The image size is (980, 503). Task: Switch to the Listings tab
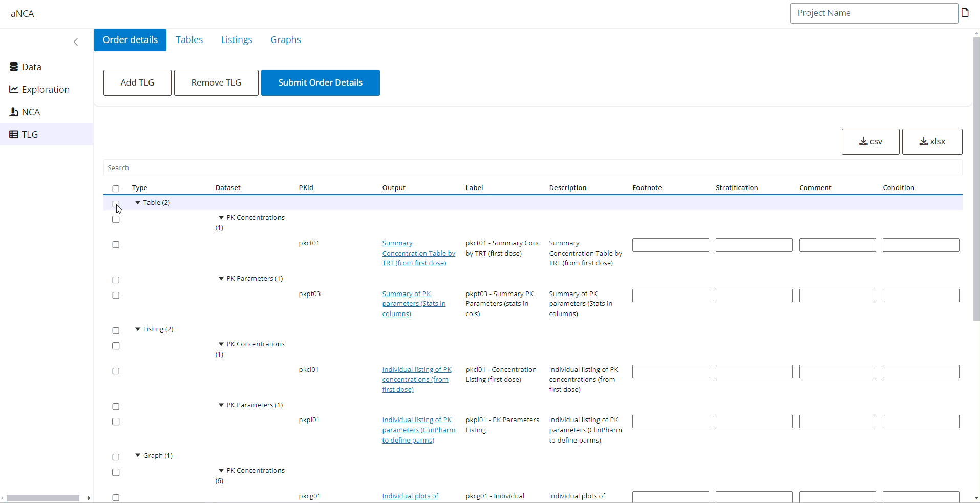coord(236,40)
